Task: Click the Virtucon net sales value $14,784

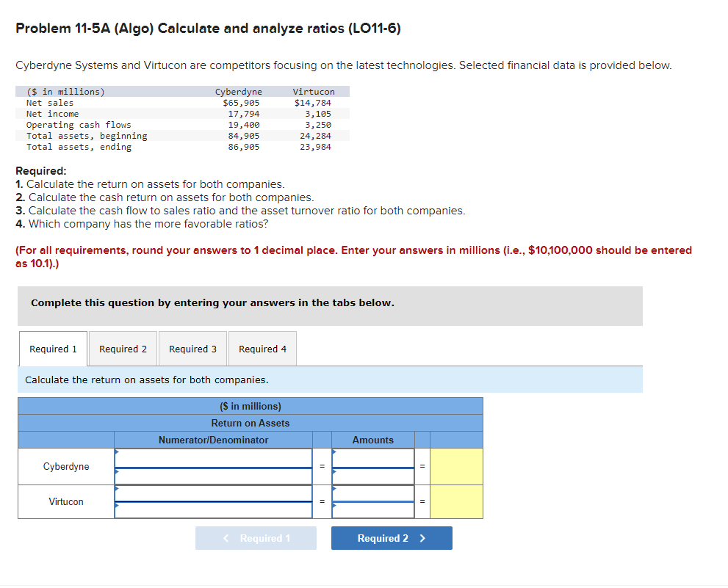Action: 312,103
